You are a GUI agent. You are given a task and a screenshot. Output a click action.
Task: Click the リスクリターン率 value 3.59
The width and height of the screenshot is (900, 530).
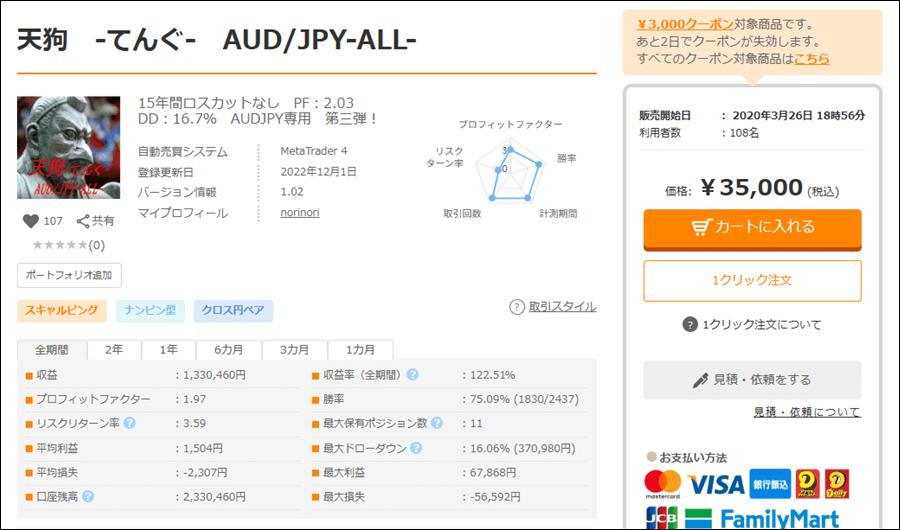[195, 423]
